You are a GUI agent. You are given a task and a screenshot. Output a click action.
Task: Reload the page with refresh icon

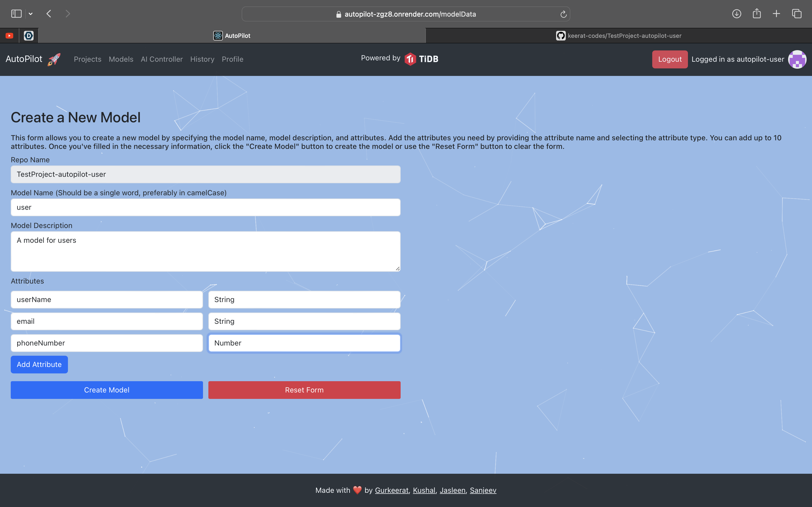point(563,14)
